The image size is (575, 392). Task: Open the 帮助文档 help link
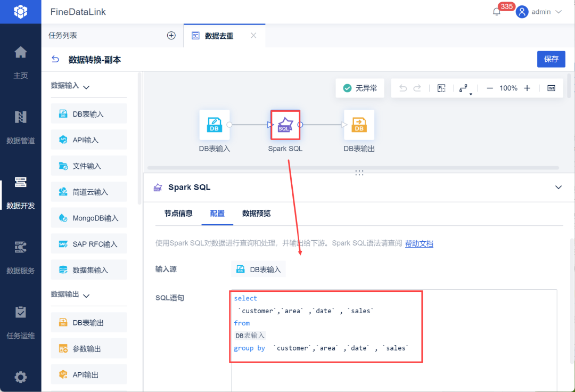point(419,243)
